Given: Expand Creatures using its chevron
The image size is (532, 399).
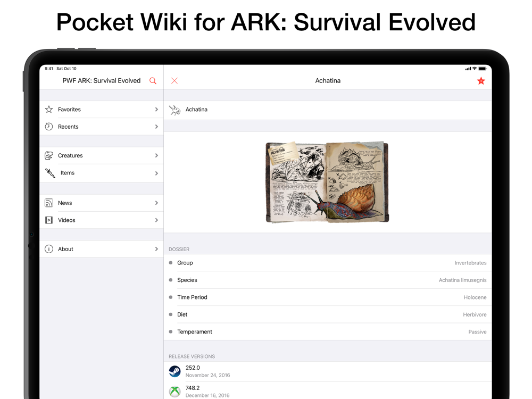Looking at the screenshot, I should [156, 155].
